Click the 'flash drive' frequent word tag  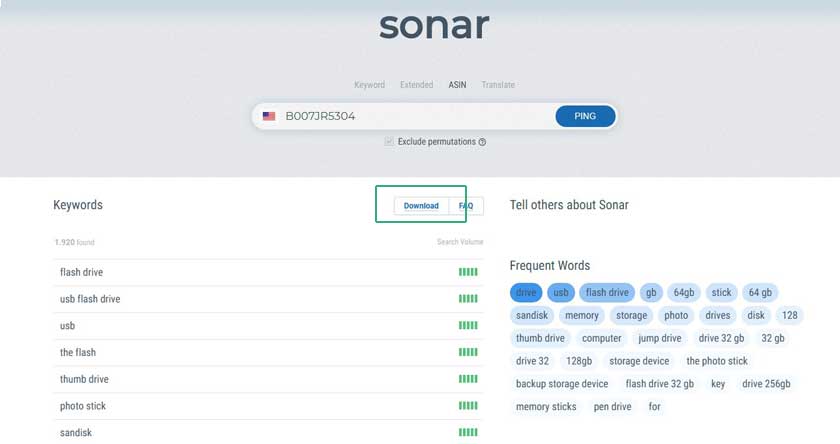607,292
